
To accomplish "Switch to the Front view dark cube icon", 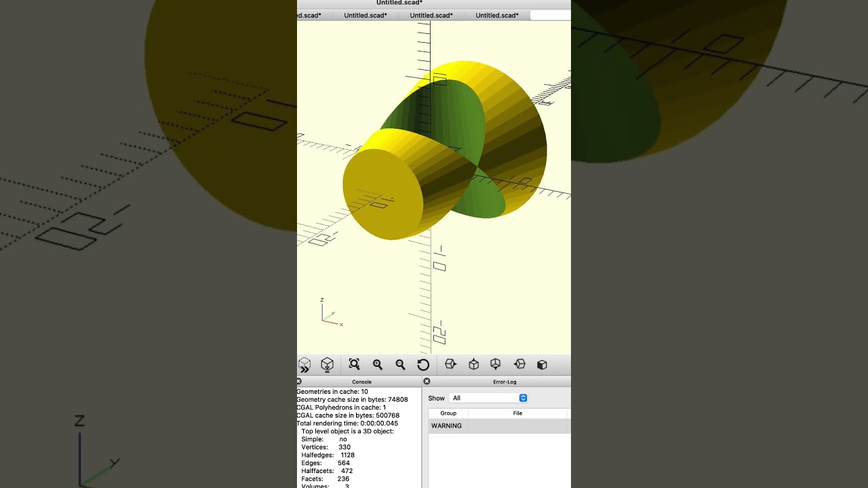I will [x=542, y=365].
